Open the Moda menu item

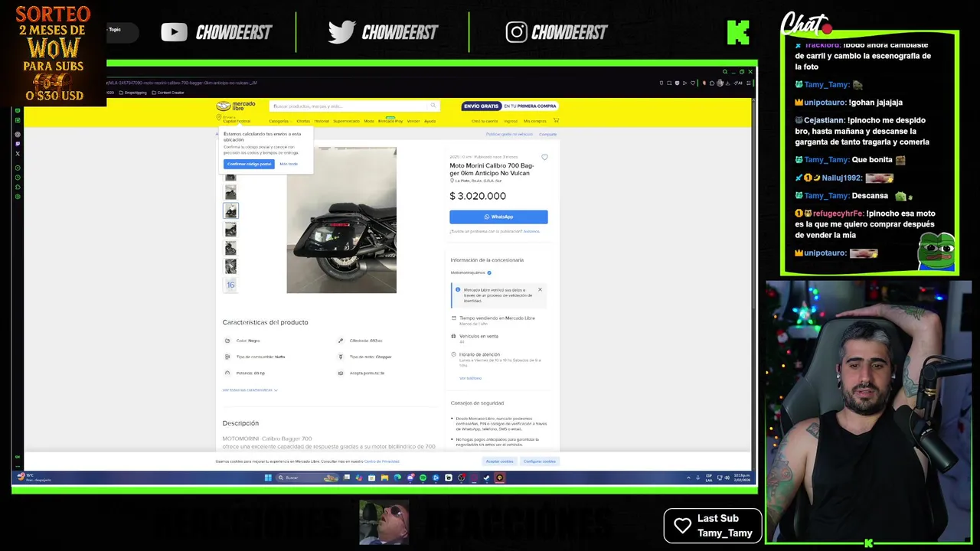[369, 121]
